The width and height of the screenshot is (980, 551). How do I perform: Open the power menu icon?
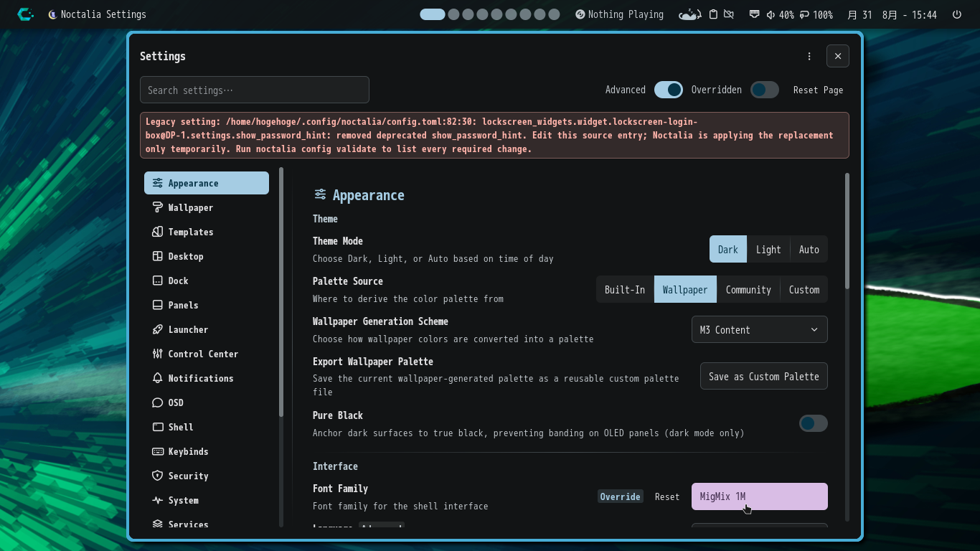[957, 14]
